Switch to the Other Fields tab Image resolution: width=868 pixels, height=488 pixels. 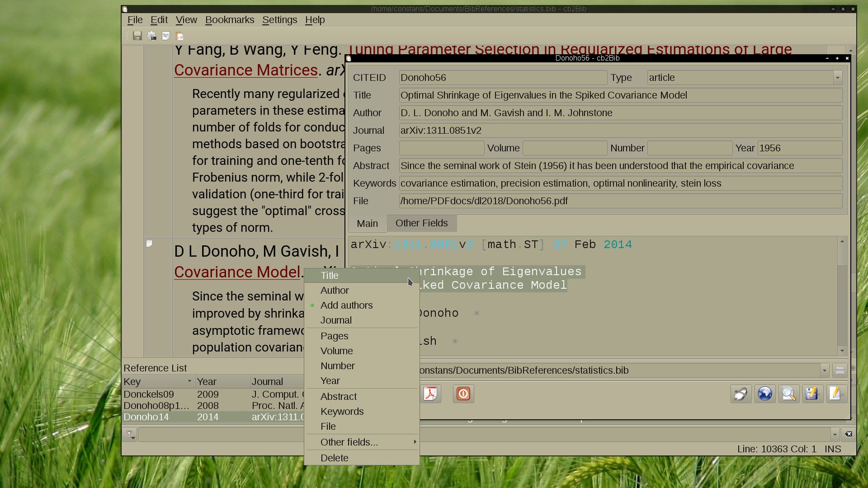click(x=421, y=223)
